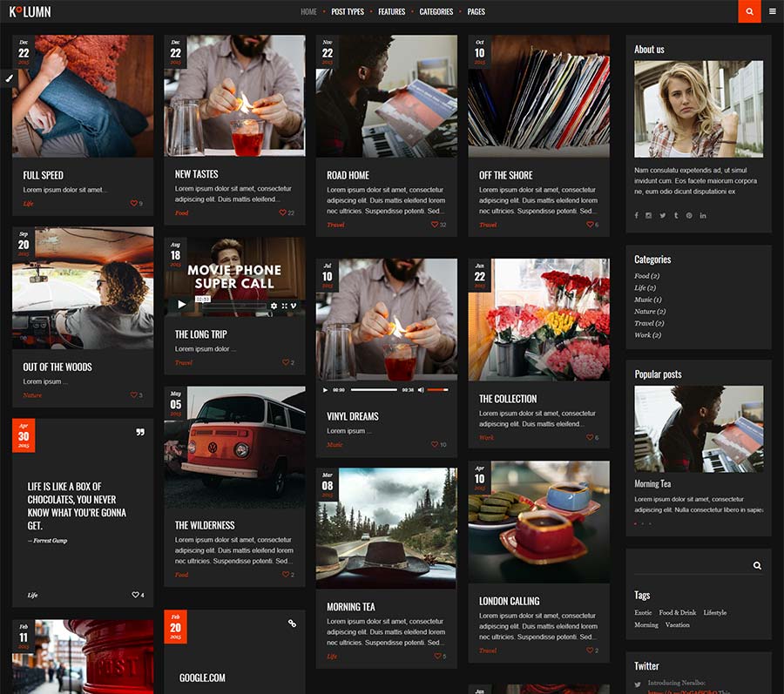Expand the Features menu
This screenshot has width=784, height=694.
tap(391, 12)
